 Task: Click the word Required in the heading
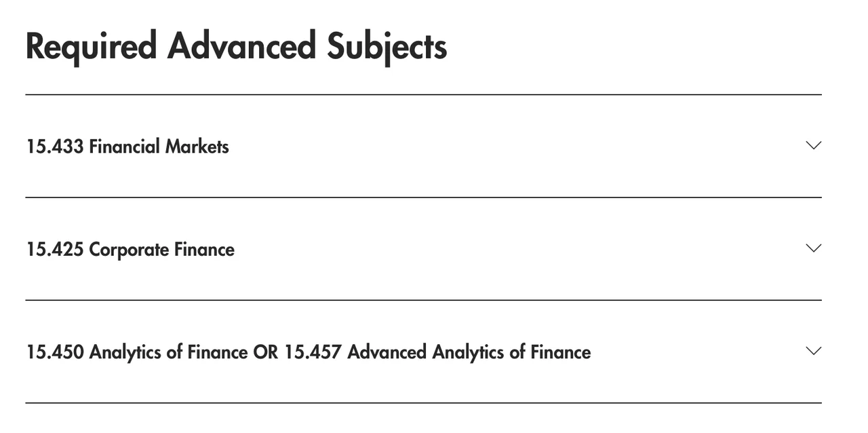click(91, 47)
